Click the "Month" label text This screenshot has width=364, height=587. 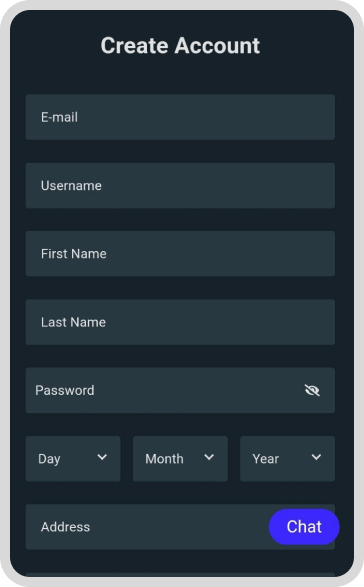[164, 459]
